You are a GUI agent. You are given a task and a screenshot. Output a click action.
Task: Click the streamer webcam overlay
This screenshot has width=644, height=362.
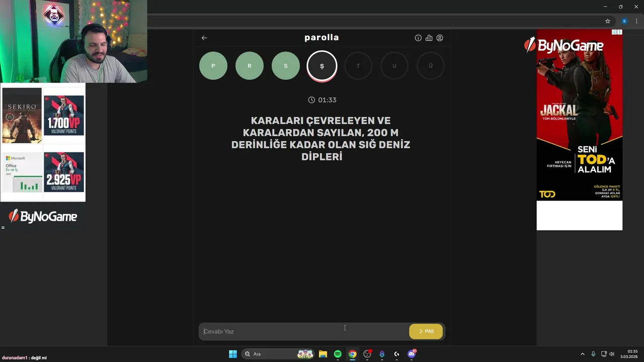pos(73,41)
